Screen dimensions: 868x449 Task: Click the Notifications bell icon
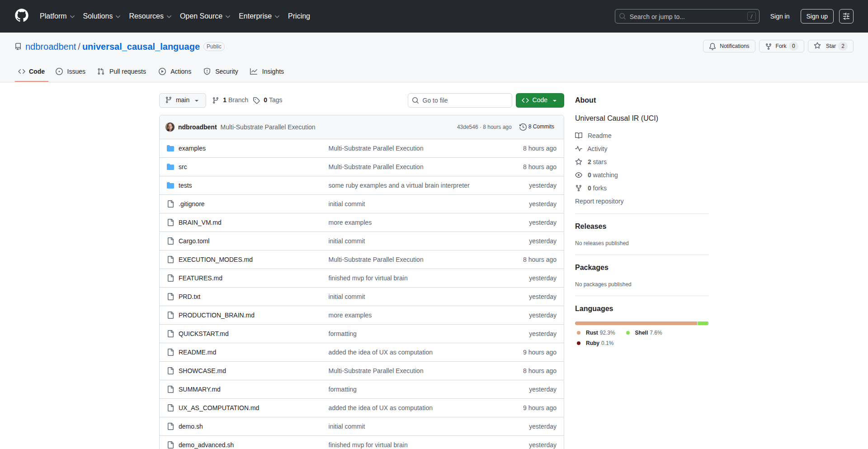(712, 46)
